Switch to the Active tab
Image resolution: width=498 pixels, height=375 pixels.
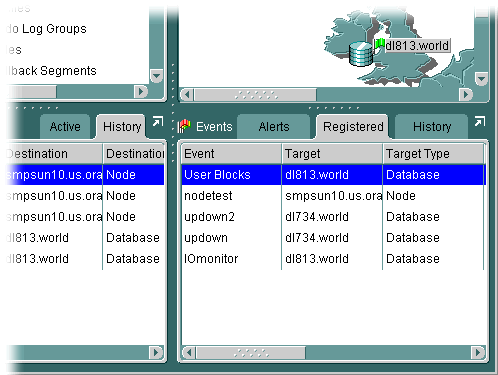click(65, 127)
